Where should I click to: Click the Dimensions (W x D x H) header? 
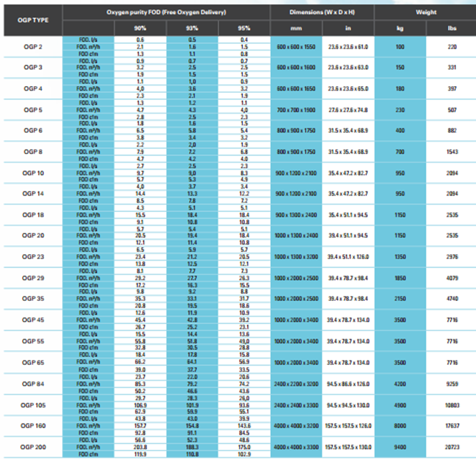(x=322, y=13)
